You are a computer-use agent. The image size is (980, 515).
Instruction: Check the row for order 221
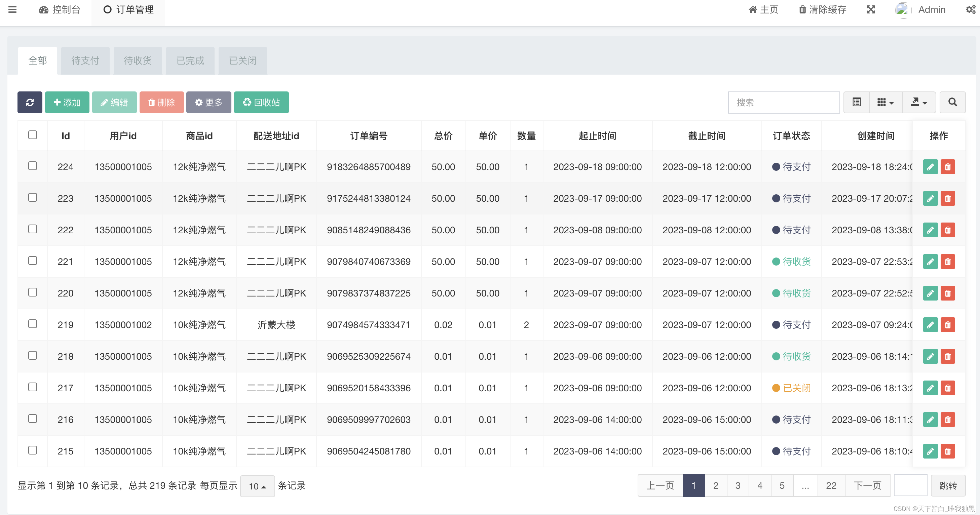coord(33,260)
